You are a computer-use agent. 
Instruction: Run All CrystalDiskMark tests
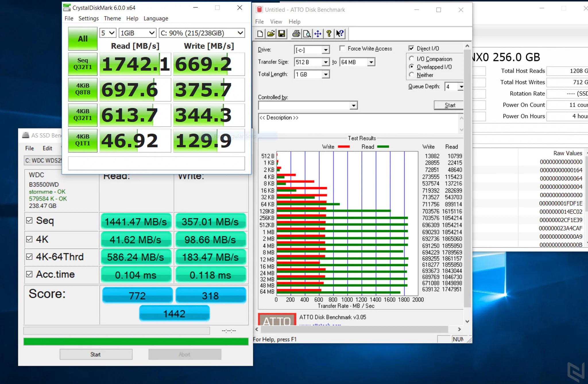[x=83, y=39]
